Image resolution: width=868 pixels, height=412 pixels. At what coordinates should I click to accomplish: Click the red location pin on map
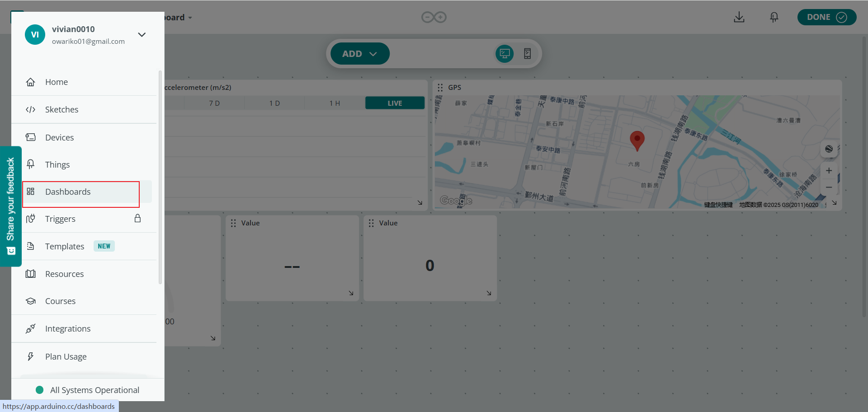637,141
